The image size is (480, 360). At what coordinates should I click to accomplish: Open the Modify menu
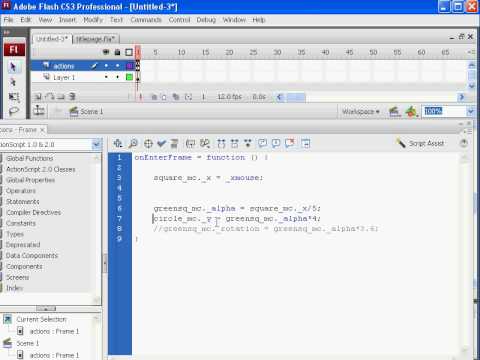[x=93, y=20]
